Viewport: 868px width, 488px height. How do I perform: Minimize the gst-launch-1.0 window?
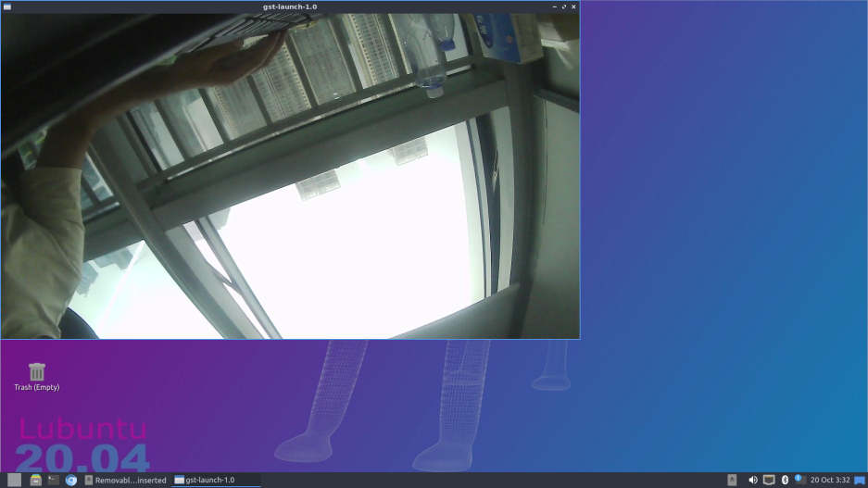pyautogui.click(x=554, y=6)
